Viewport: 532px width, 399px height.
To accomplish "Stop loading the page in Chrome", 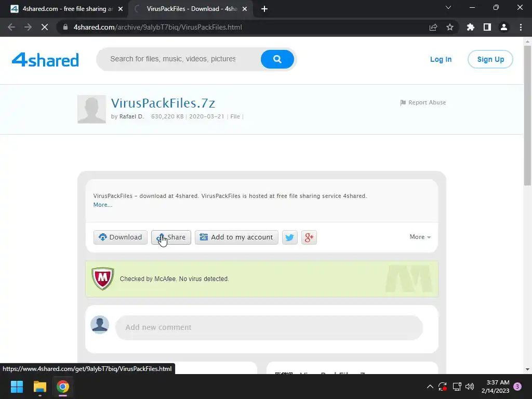I will (45, 27).
